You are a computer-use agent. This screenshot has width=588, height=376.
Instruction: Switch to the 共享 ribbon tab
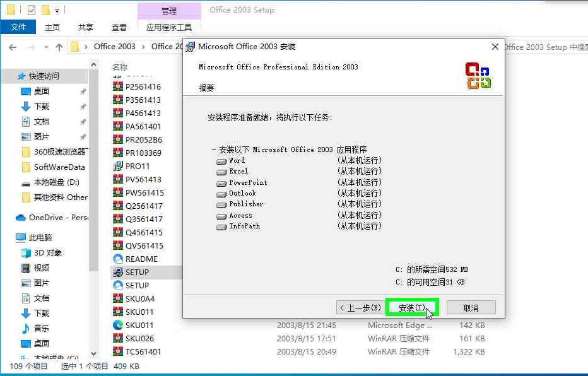coord(86,27)
